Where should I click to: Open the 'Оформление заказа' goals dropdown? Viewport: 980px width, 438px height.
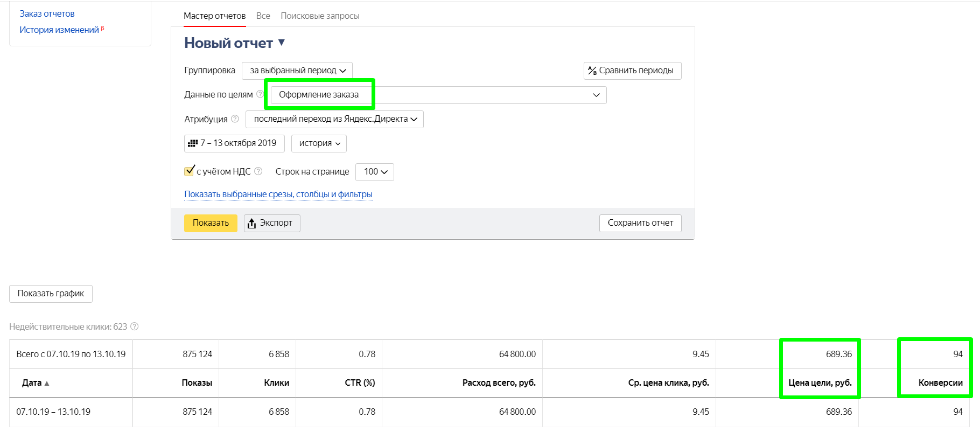click(x=438, y=95)
